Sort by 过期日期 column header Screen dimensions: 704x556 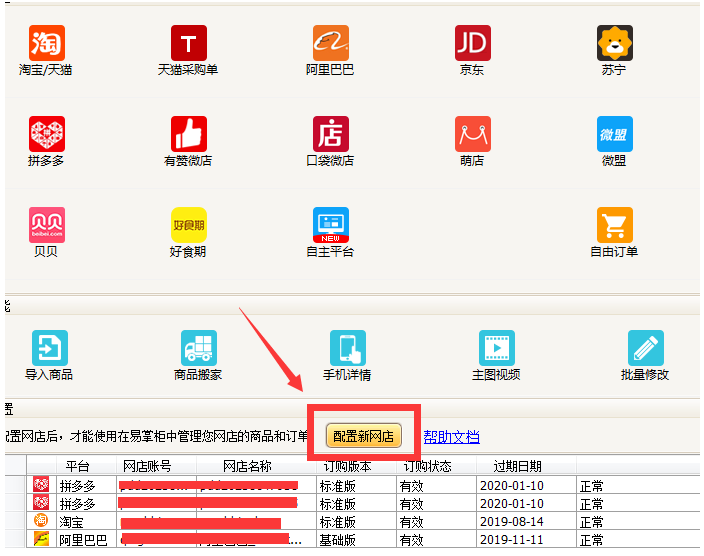tap(517, 466)
